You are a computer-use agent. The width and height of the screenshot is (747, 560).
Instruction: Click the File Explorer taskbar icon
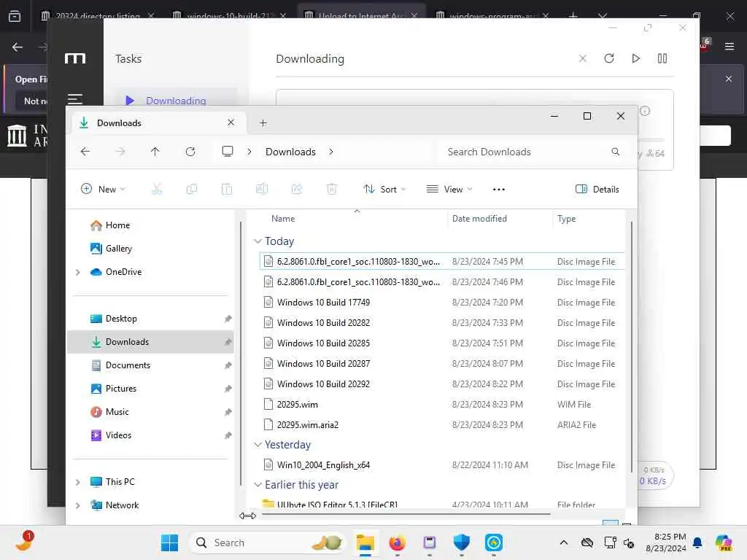(x=365, y=542)
